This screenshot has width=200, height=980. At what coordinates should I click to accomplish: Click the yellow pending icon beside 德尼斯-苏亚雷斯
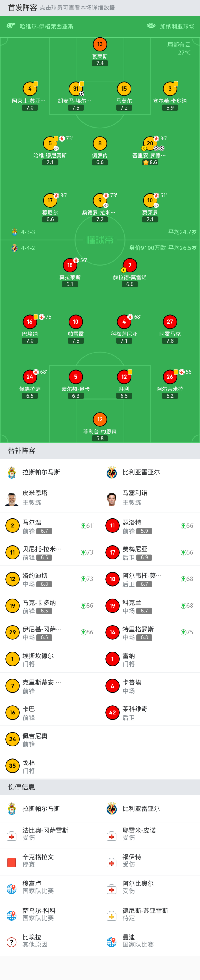[x=112, y=915]
